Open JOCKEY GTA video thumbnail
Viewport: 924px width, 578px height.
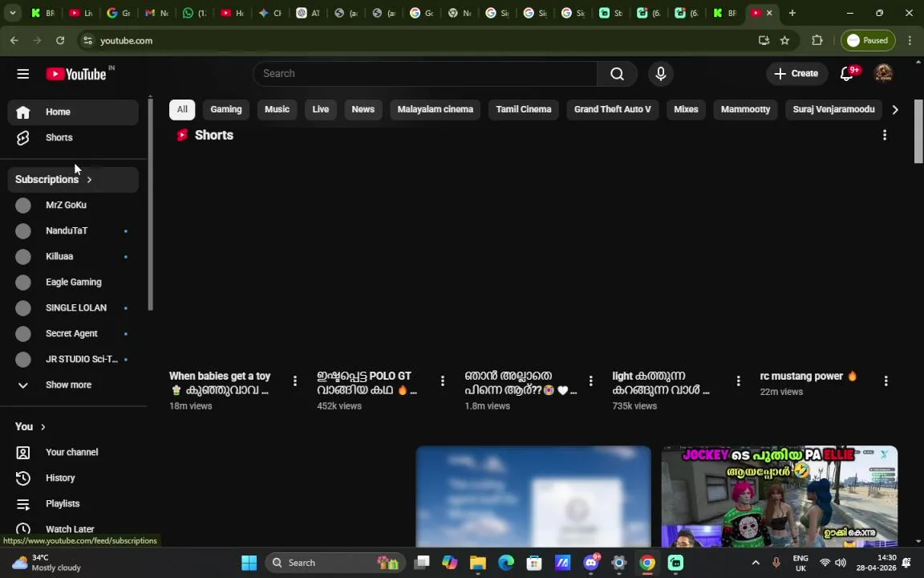click(x=779, y=496)
